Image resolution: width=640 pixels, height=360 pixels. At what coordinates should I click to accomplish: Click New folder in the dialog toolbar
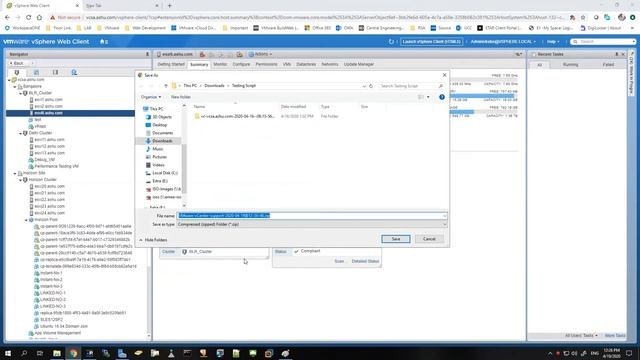point(180,97)
